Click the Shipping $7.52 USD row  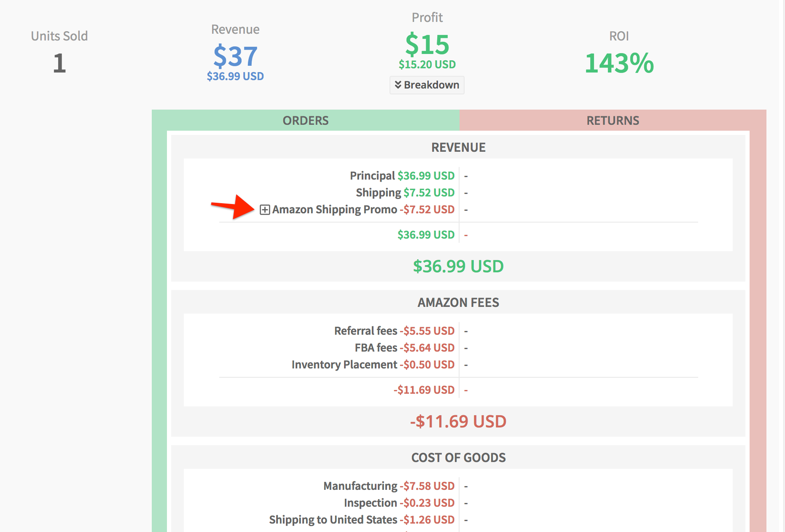click(405, 193)
